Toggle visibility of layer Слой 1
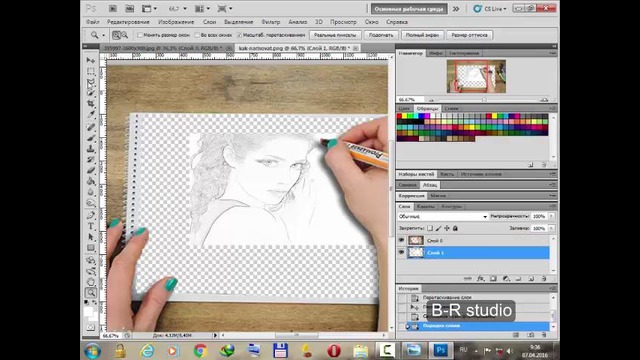Image resolution: width=640 pixels, height=360 pixels. [401, 253]
